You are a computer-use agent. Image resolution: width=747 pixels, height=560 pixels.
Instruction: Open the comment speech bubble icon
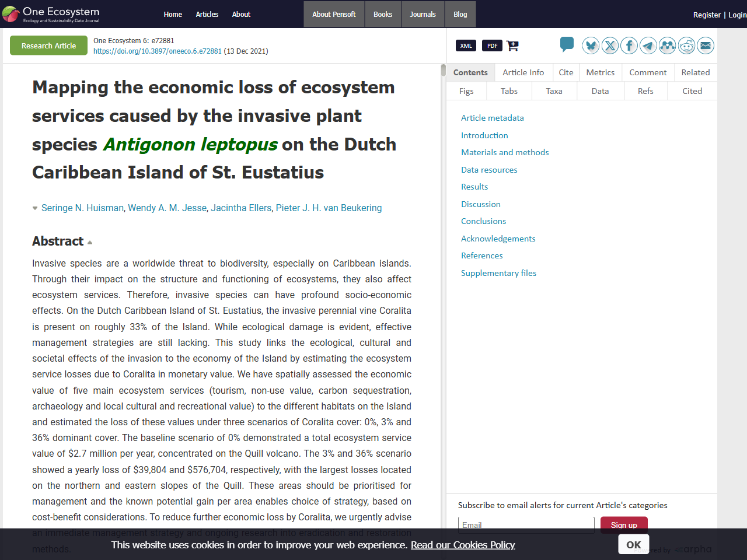point(567,44)
